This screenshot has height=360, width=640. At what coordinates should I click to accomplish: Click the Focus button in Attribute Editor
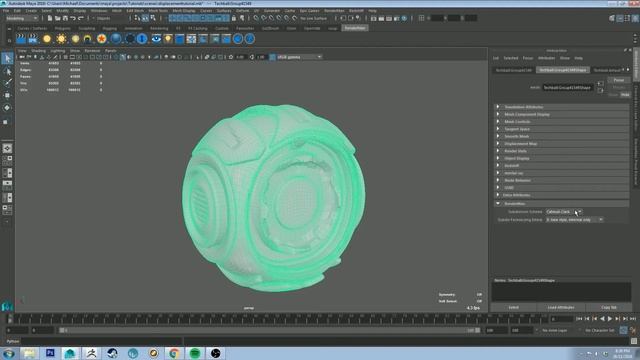point(619,80)
